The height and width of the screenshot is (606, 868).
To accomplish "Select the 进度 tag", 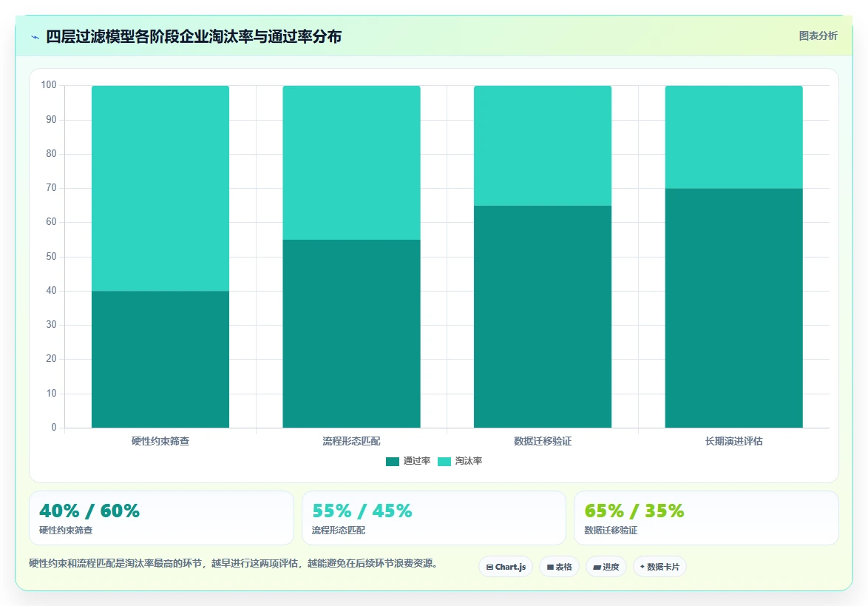I will pos(606,567).
